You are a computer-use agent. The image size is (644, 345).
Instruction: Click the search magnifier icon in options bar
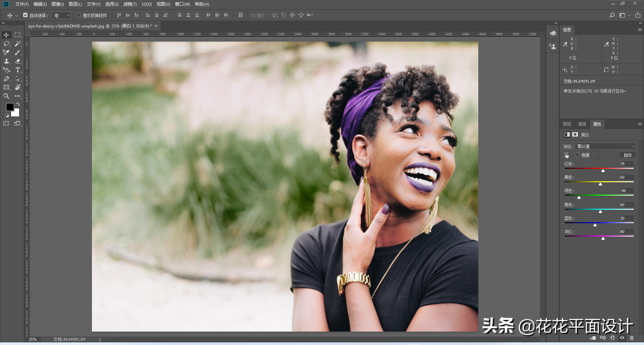(612, 15)
